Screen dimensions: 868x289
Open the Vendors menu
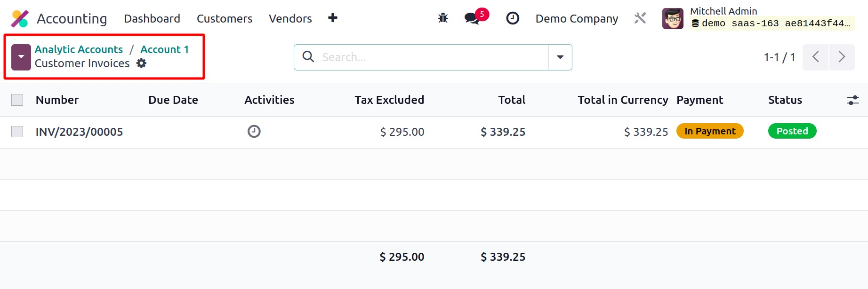click(290, 19)
